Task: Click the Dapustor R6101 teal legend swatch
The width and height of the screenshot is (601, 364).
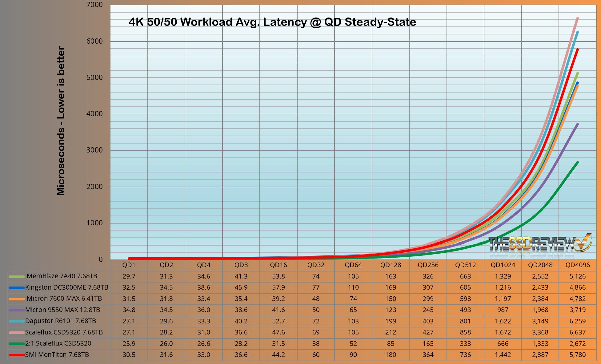Action: [x=17, y=321]
